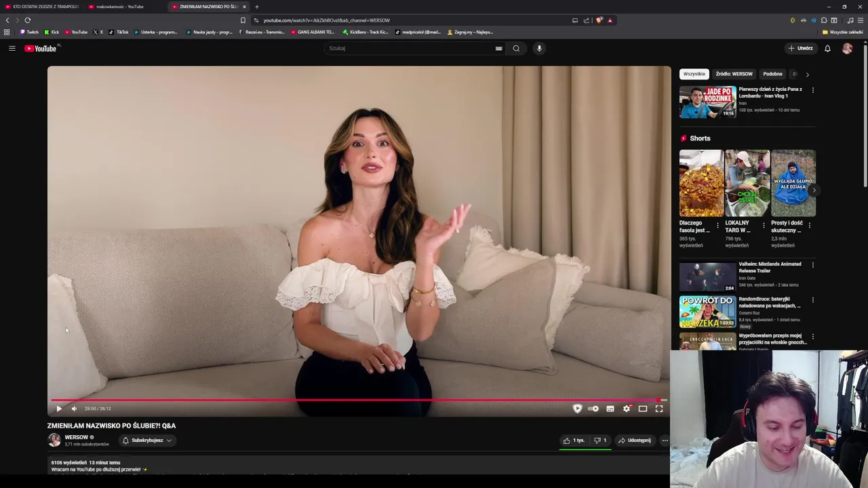Viewport: 868px width, 488px height.
Task: Like the video with thumbs up
Action: click(x=574, y=441)
